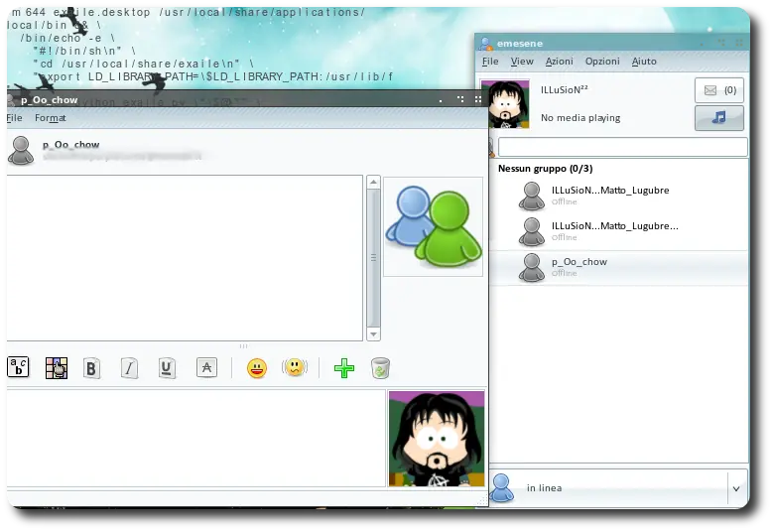Open the color palette picker icon

(x=57, y=368)
